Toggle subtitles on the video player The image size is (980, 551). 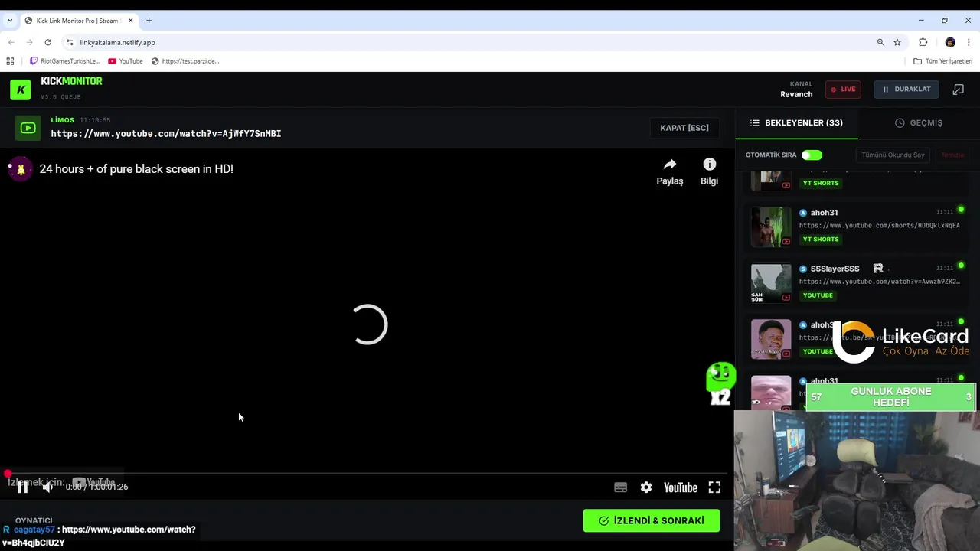(x=621, y=487)
